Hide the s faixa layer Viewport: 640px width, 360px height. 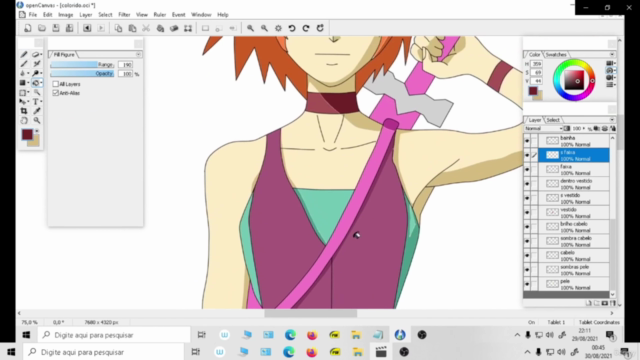pos(527,155)
